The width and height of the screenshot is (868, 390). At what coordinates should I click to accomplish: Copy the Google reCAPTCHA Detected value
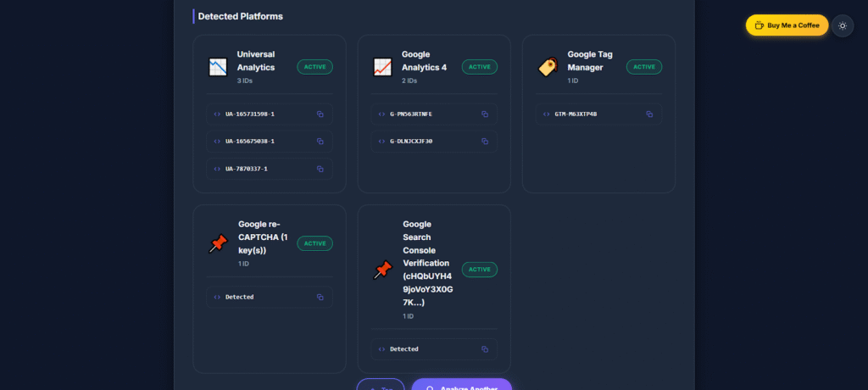pos(320,297)
